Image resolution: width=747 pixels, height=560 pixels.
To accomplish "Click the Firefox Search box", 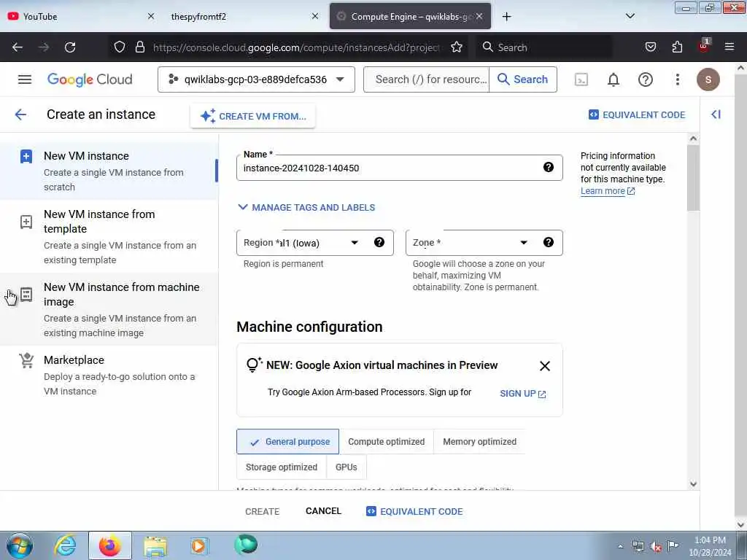I will (x=544, y=47).
